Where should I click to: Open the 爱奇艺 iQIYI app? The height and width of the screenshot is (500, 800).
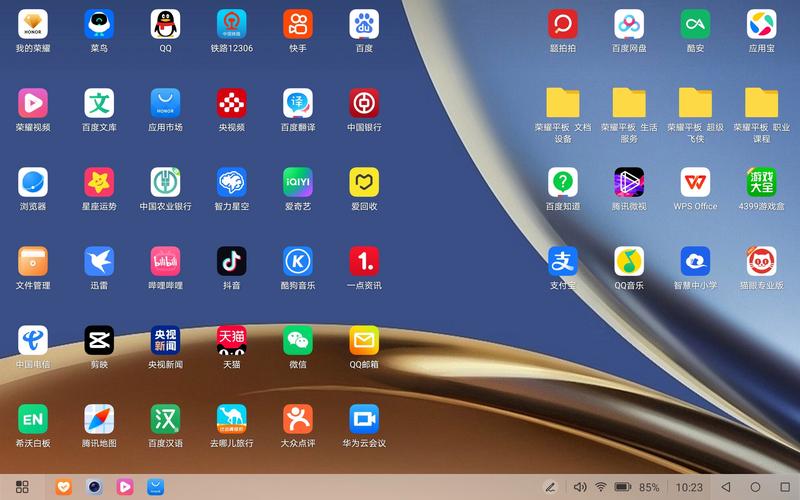point(298,182)
